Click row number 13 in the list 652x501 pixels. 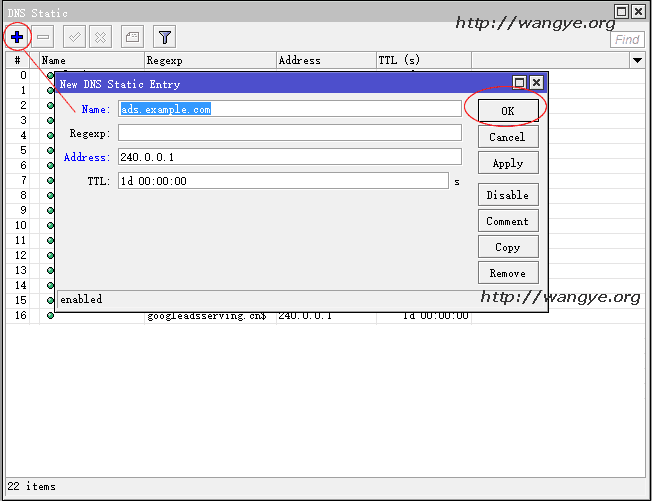tap(21, 270)
